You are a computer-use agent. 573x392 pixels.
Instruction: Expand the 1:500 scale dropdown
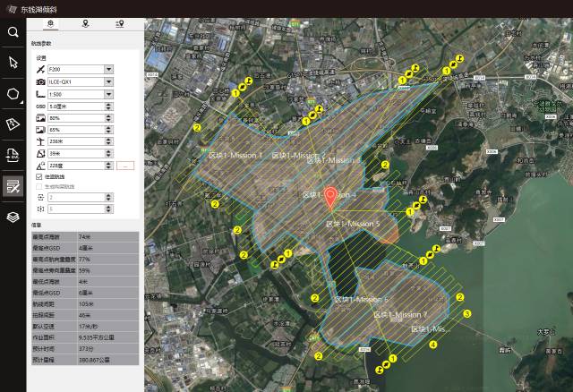[x=108, y=93]
